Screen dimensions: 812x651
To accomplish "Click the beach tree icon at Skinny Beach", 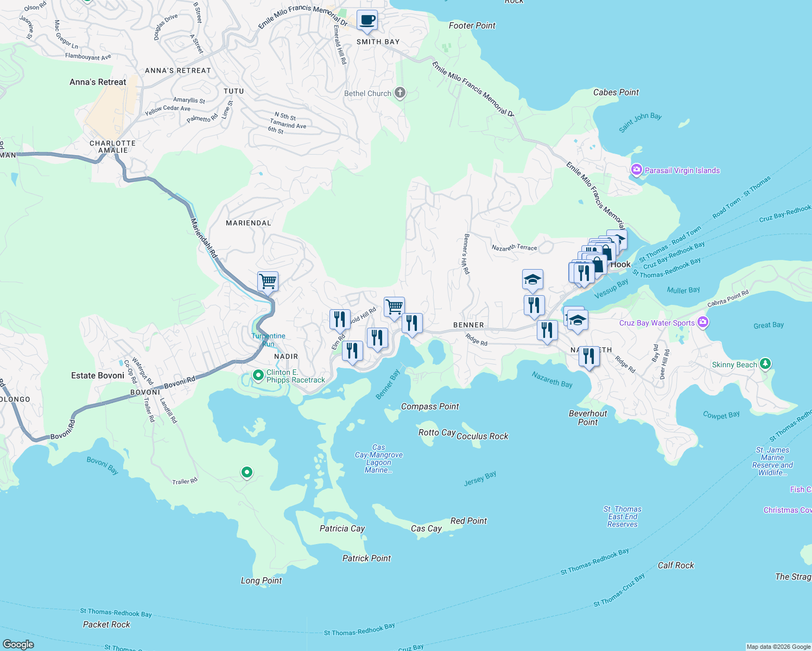I will click(765, 364).
